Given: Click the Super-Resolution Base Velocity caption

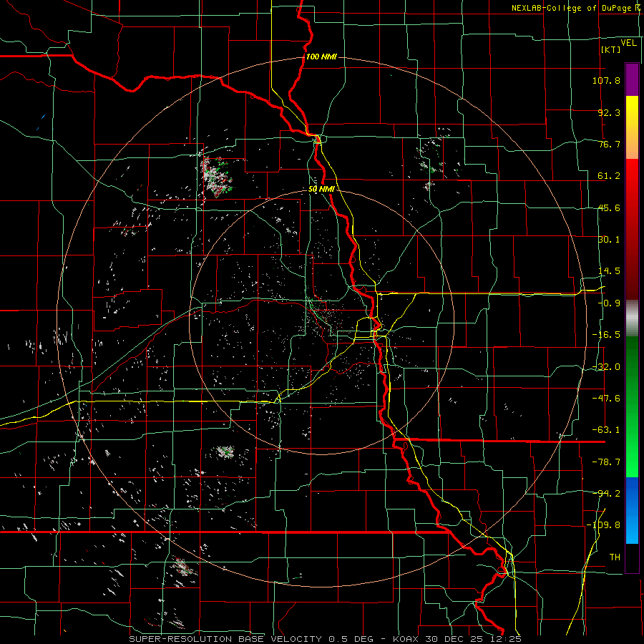Looking at the screenshot, I should (x=326, y=639).
